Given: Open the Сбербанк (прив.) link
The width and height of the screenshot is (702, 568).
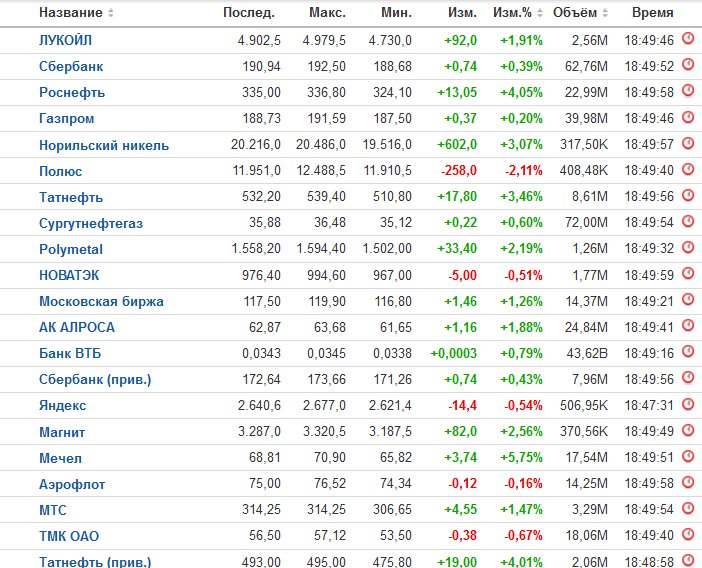Looking at the screenshot, I should pyautogui.click(x=95, y=380).
